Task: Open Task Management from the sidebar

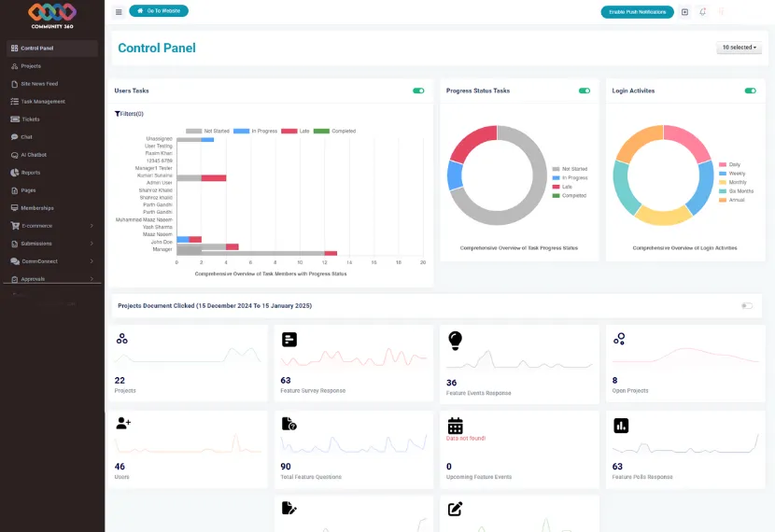Action: tap(43, 101)
